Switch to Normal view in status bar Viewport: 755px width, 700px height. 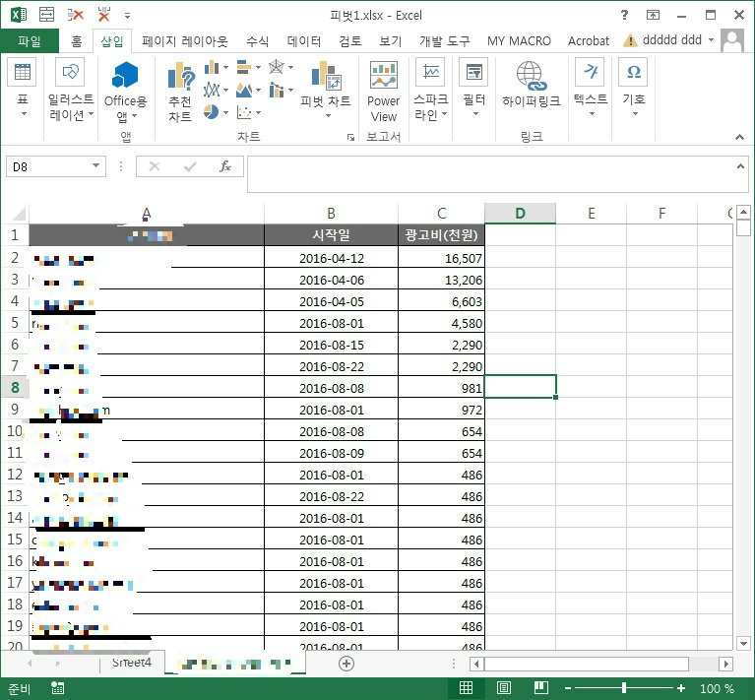pyautogui.click(x=466, y=687)
